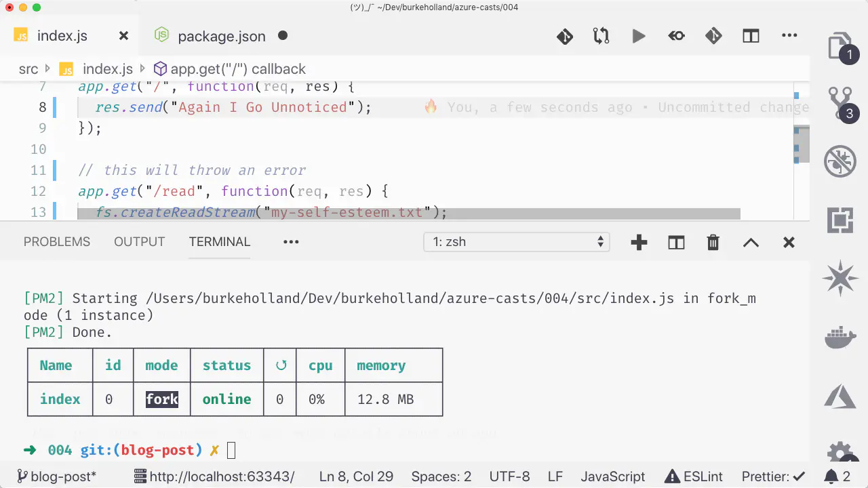Create a new terminal with plus icon
868x488 pixels.
click(639, 242)
